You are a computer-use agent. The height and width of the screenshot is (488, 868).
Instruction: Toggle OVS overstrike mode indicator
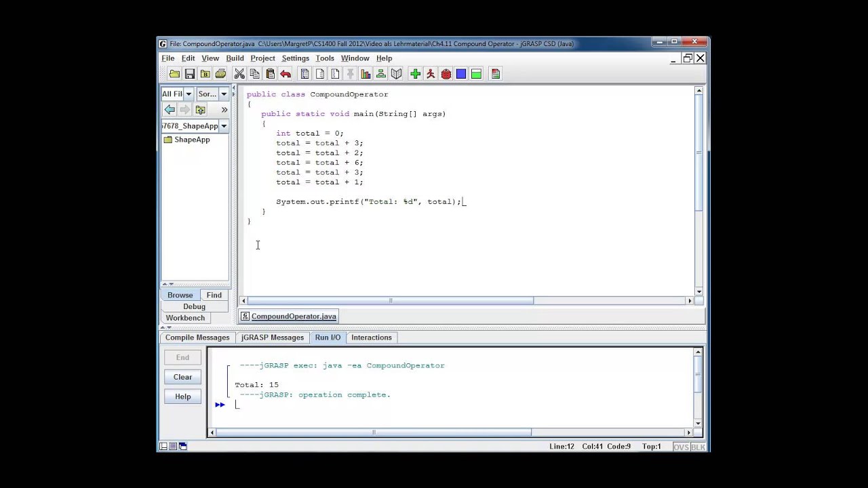tap(681, 447)
